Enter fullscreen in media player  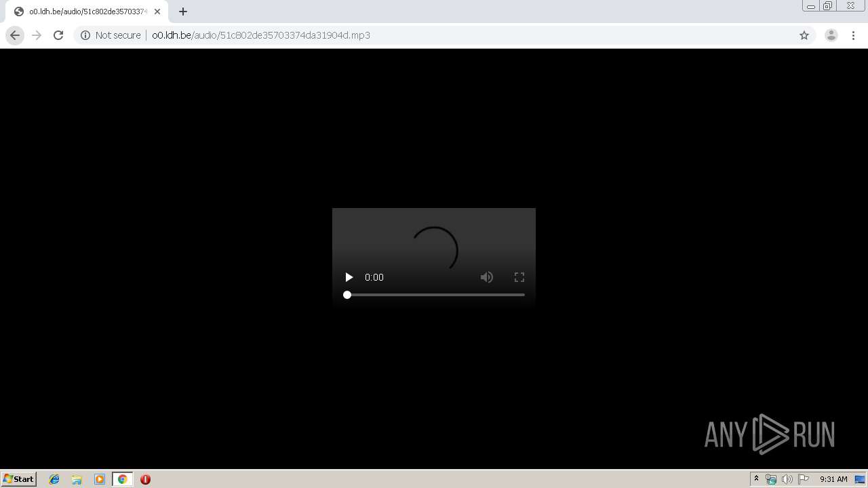coord(519,277)
